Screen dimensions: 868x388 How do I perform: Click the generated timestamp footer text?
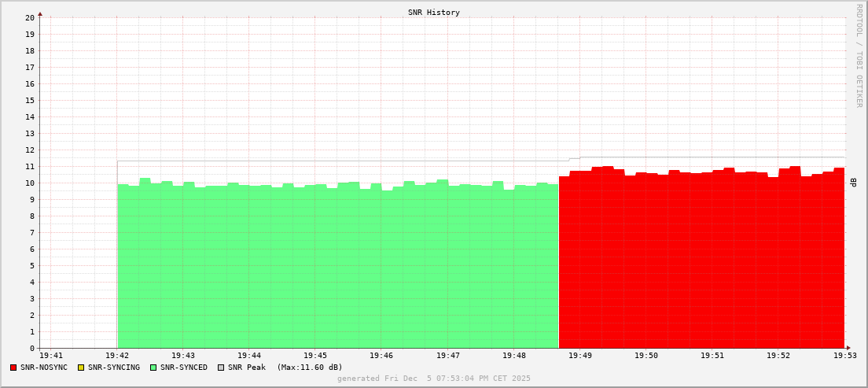pos(433,379)
